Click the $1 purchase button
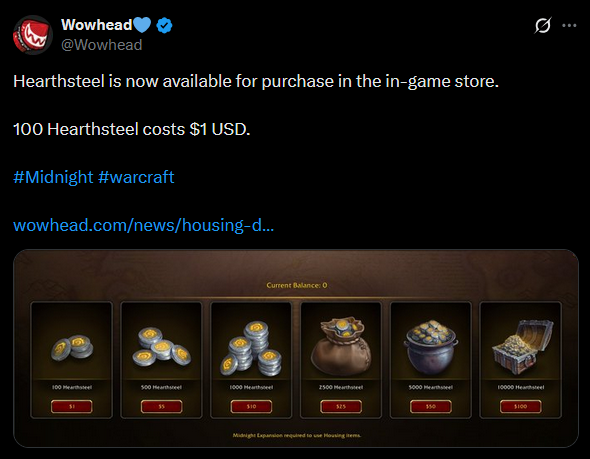The image size is (590, 459). (71, 406)
